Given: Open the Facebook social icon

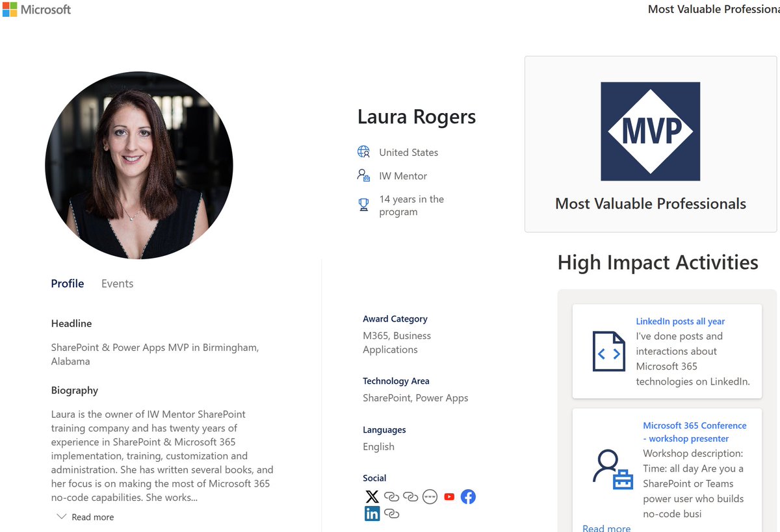Looking at the screenshot, I should click(x=468, y=497).
